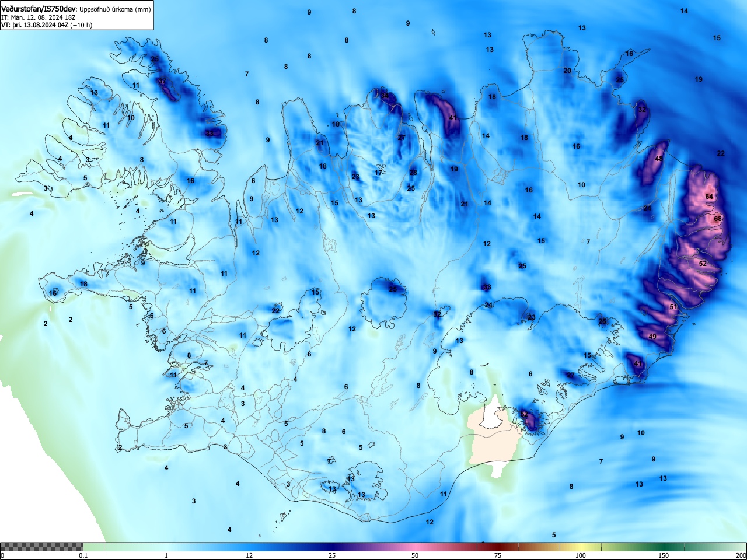The width and height of the screenshot is (747, 560).
Task: Select the valid time line "VT: þri. 13.08.2024 04Z"
Action: [x=35, y=25]
